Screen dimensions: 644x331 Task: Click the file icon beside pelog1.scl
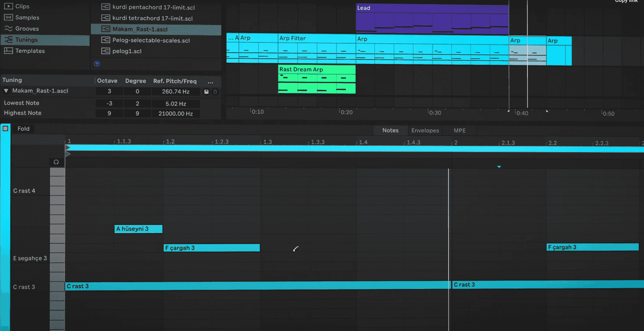point(105,51)
